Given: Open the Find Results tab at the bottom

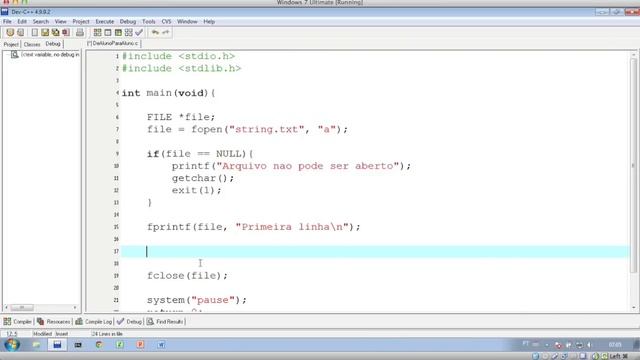Looking at the screenshot, I should (165, 322).
